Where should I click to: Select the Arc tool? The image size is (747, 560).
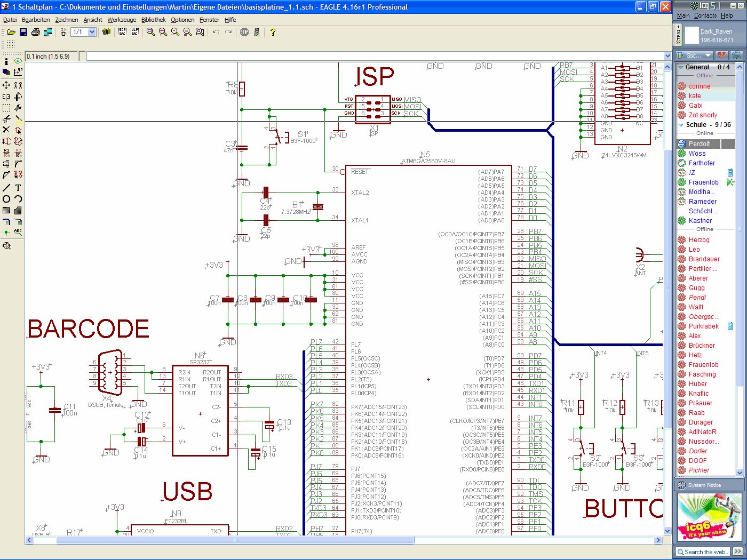coord(18,199)
